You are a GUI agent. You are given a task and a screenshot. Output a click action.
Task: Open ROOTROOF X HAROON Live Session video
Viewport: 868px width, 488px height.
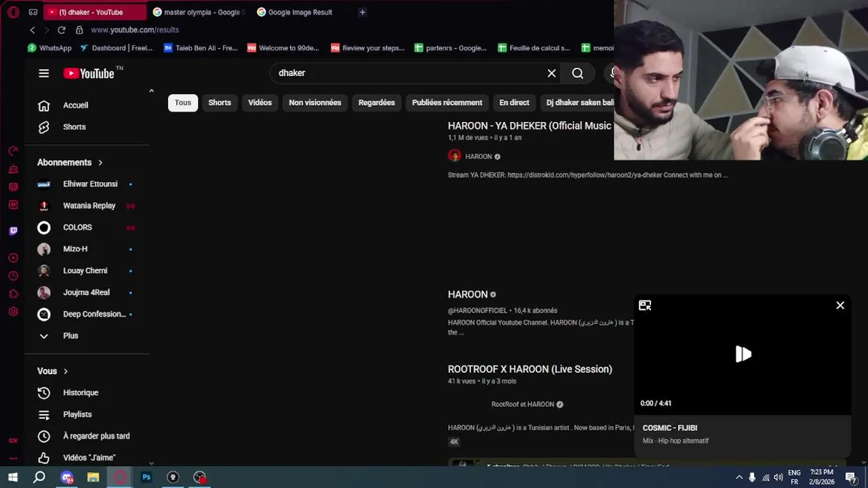[530, 369]
